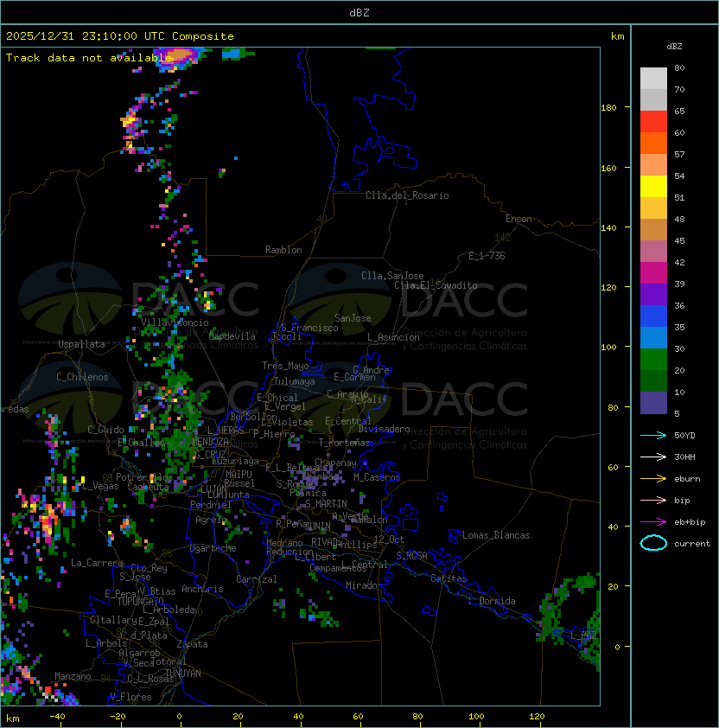Pick the magenta 39–42 dBZ swatch
This screenshot has width=719, height=728.
pos(653,273)
